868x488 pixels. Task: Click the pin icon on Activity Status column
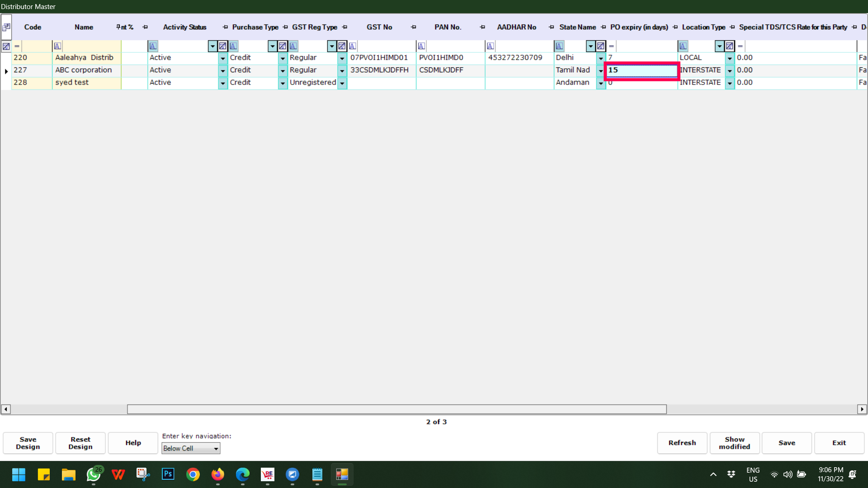225,27
